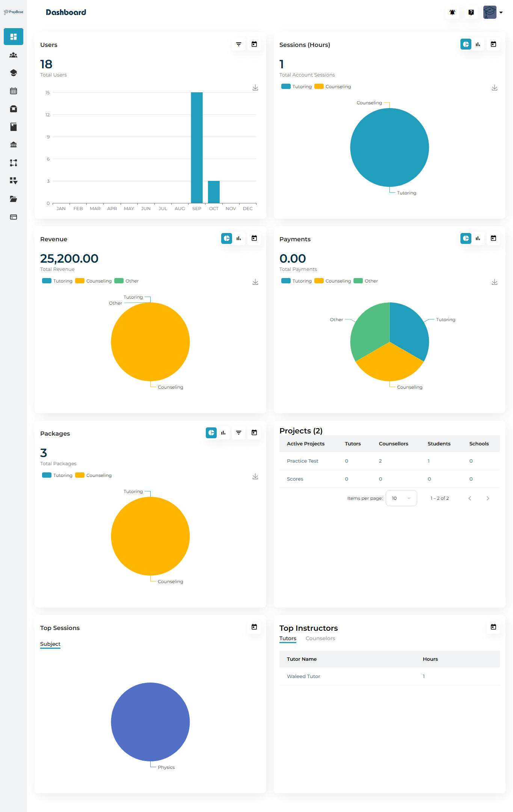The height and width of the screenshot is (812, 513).
Task: Switch Packages chart to bar view
Action: click(223, 433)
